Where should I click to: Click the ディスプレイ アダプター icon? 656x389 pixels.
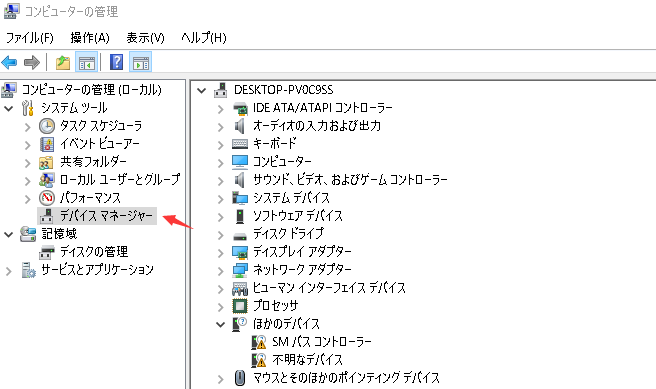click(240, 252)
